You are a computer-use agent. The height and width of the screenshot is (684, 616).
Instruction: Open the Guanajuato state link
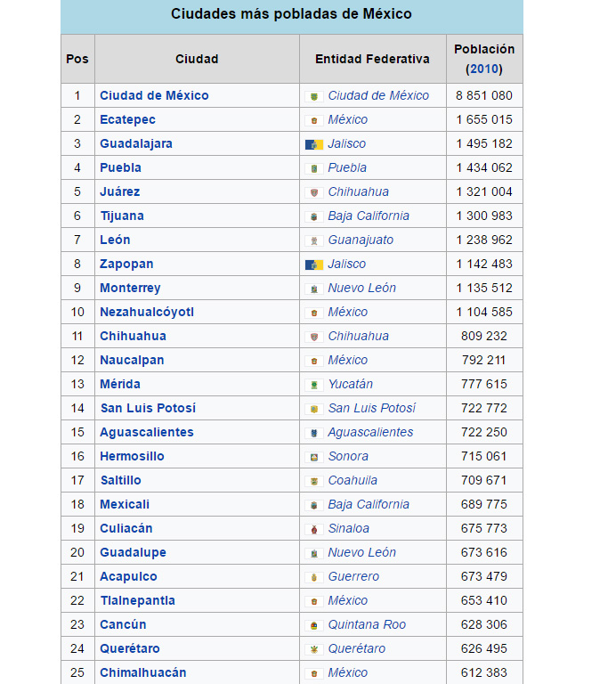click(x=361, y=240)
